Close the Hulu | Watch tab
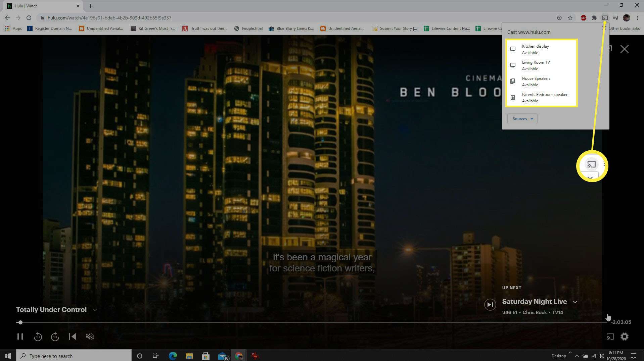 click(78, 6)
